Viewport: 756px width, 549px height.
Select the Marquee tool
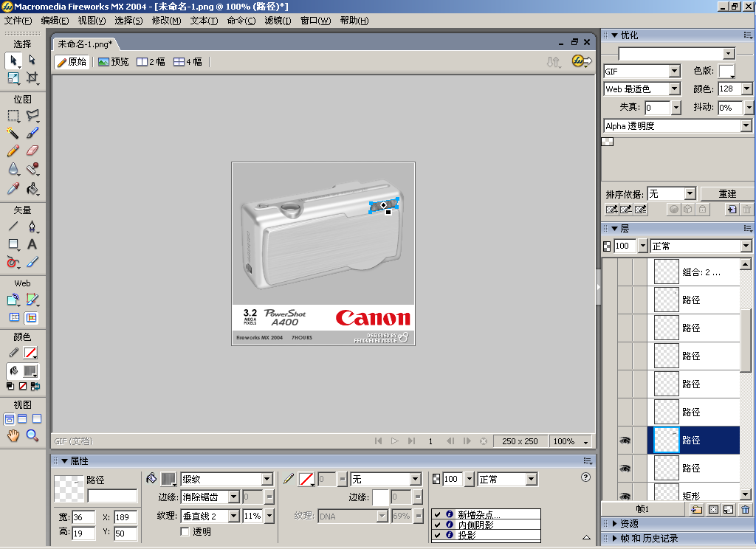point(13,116)
